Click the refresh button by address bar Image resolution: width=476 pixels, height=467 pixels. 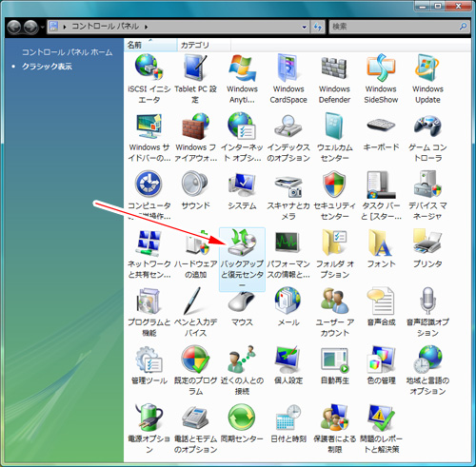[318, 27]
